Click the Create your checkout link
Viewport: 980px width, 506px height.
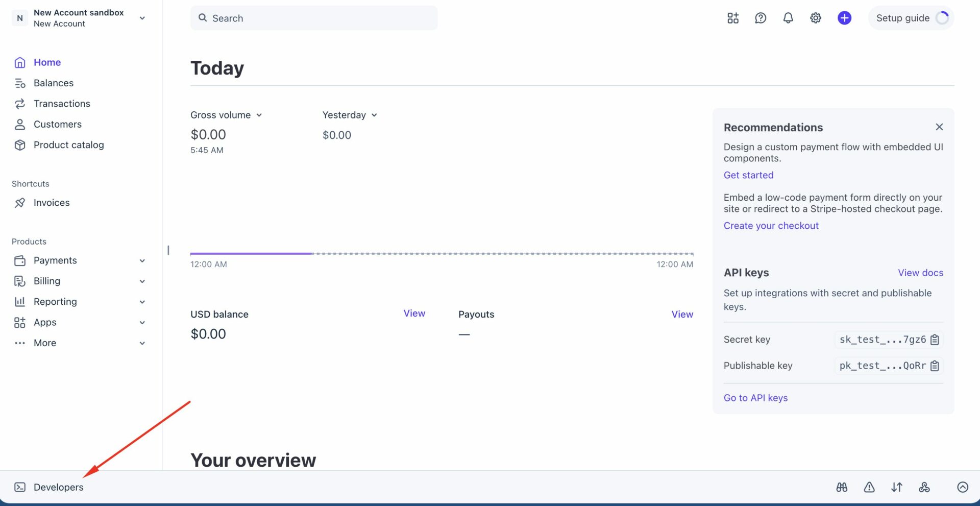771,226
